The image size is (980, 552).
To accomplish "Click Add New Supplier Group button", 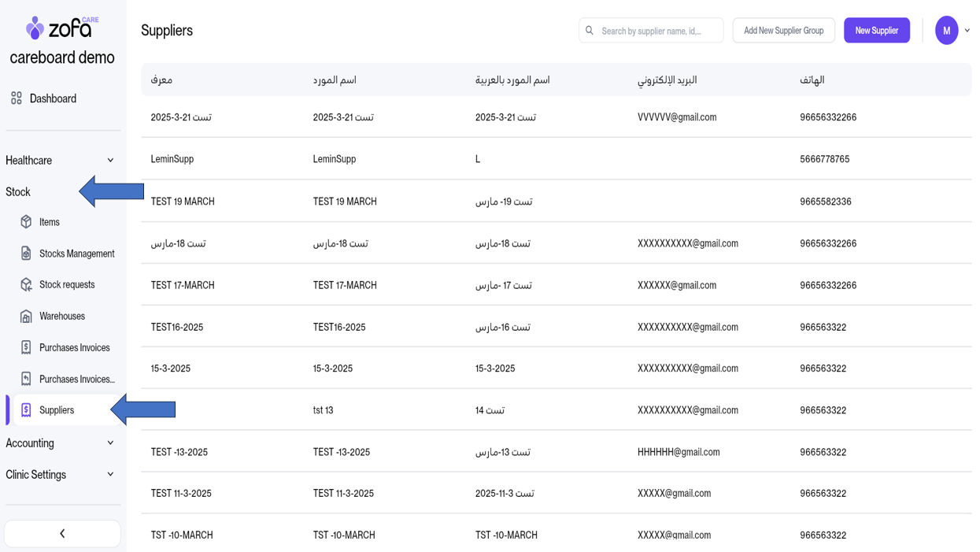I will click(783, 31).
